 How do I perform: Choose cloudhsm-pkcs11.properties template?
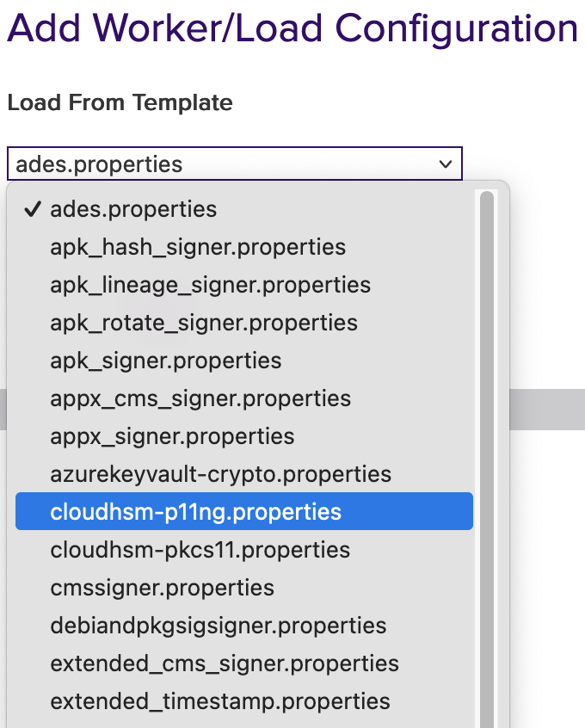[200, 550]
